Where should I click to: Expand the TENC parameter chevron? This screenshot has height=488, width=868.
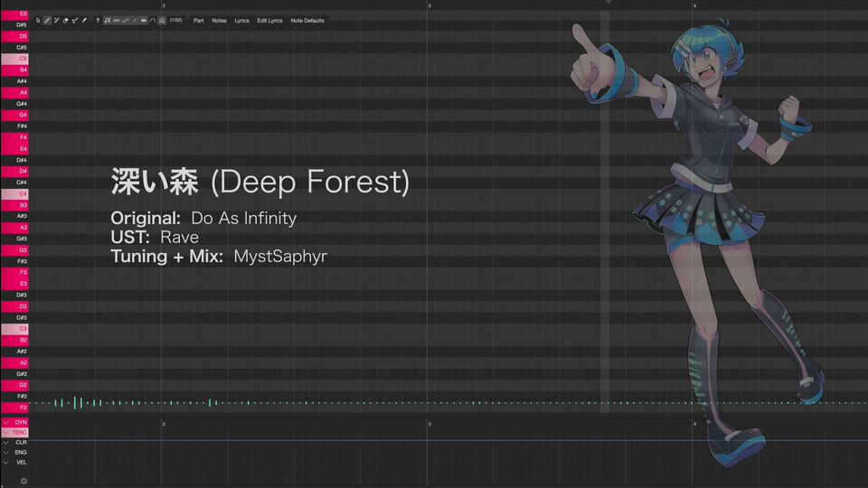5,432
